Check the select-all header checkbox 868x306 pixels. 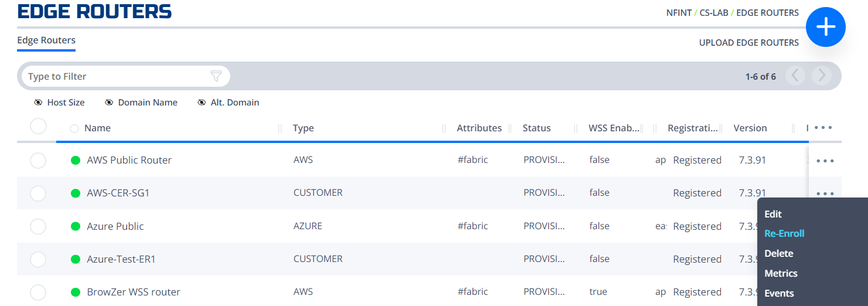tap(38, 126)
